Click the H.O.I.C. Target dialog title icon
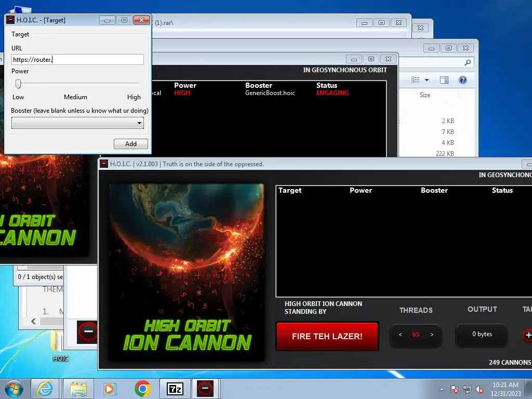The width and height of the screenshot is (532, 399). pos(10,20)
